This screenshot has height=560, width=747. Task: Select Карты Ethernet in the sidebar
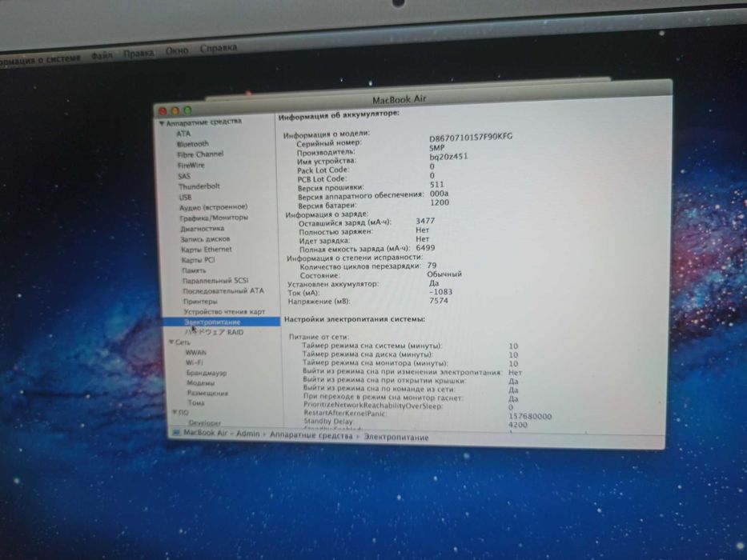point(207,250)
